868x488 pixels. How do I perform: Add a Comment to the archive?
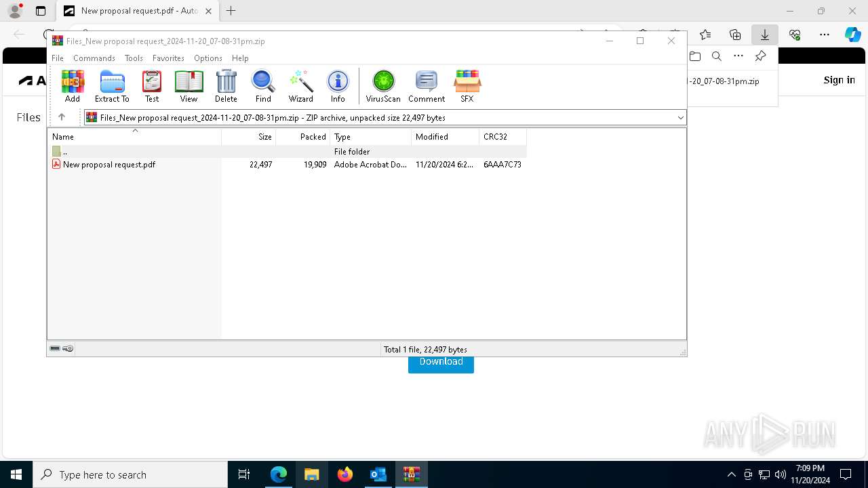427,86
